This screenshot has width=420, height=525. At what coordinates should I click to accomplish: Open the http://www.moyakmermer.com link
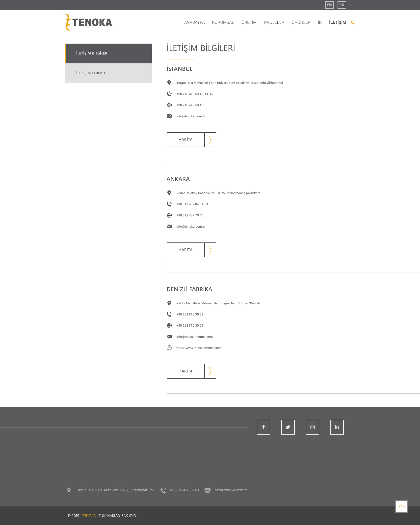(199, 348)
